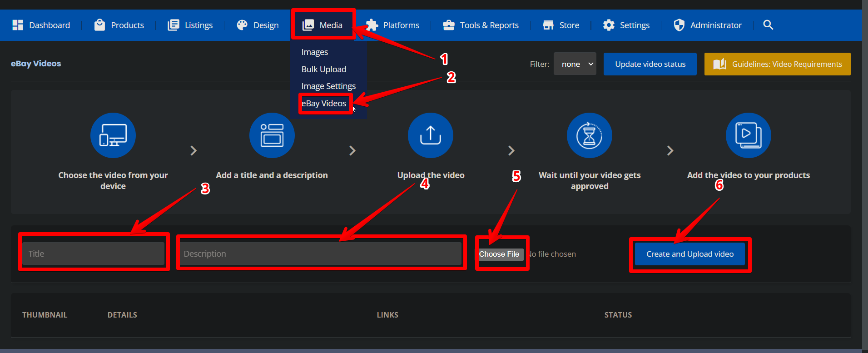Click 'Upload the video' step text
Viewport: 868px width, 353px height.
[x=431, y=175]
